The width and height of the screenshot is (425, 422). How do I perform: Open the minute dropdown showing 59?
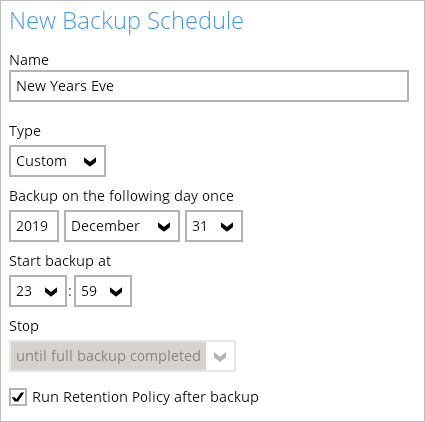[x=103, y=291]
